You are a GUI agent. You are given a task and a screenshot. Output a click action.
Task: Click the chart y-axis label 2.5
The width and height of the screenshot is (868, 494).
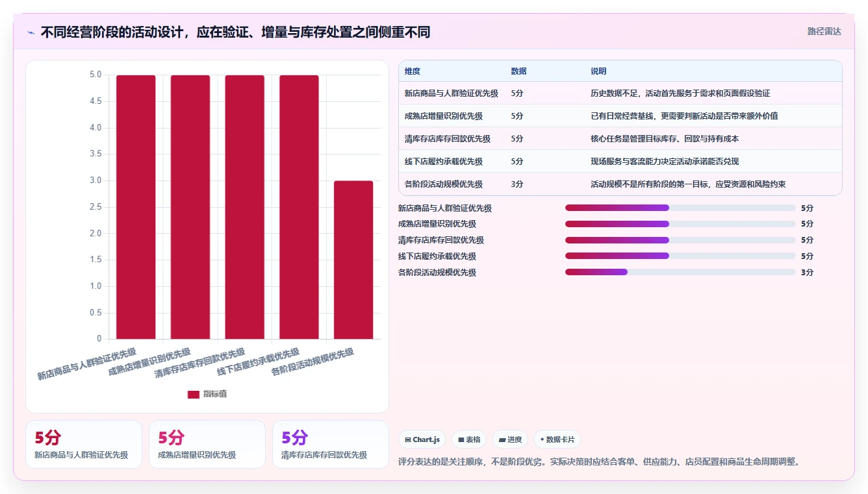(96, 207)
